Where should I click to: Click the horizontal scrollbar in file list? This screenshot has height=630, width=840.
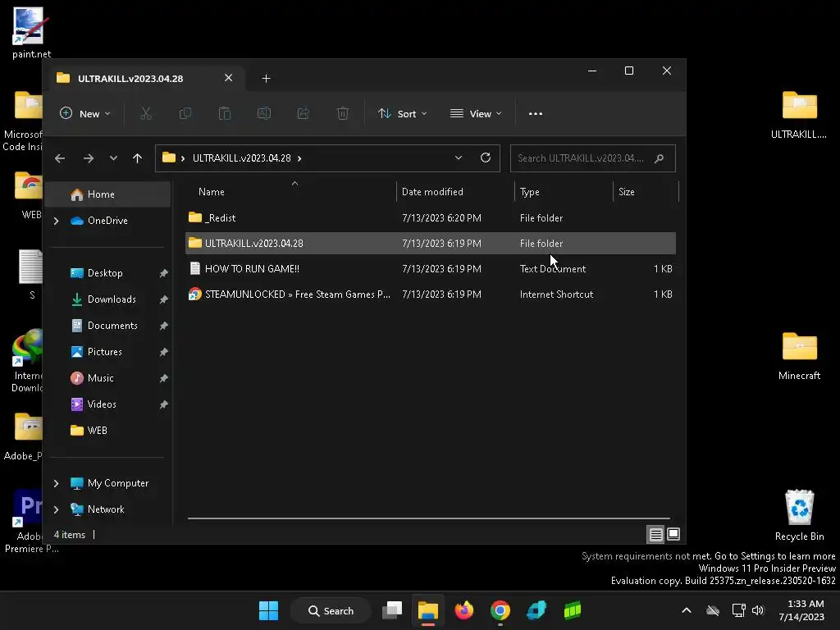[428, 518]
